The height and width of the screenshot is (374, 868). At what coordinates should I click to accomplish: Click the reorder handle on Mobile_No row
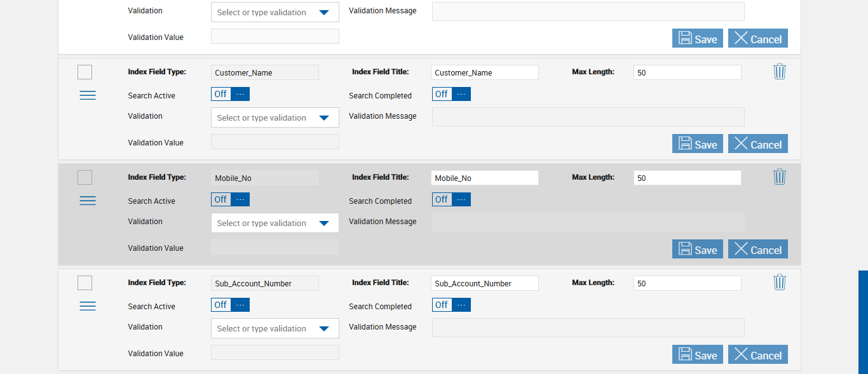(x=88, y=201)
